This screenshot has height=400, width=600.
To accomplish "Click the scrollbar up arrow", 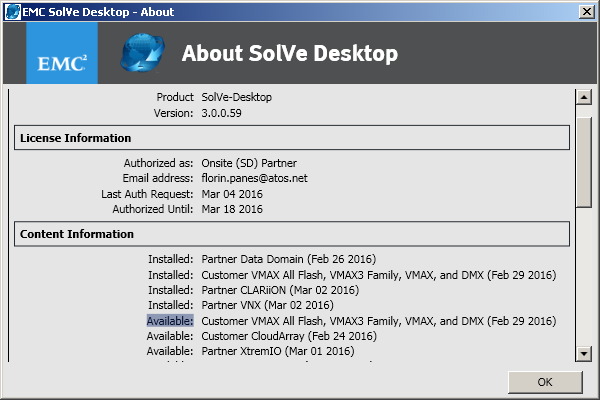I will click(584, 97).
